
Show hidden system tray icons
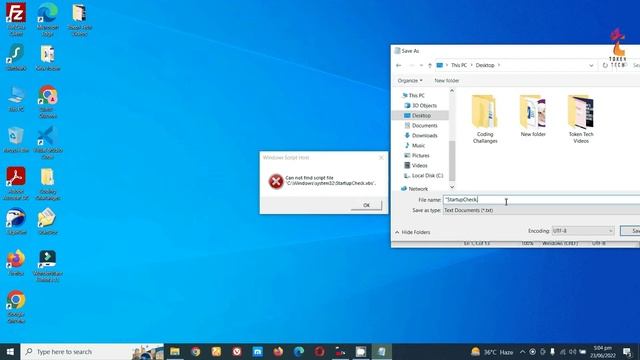tap(522, 351)
